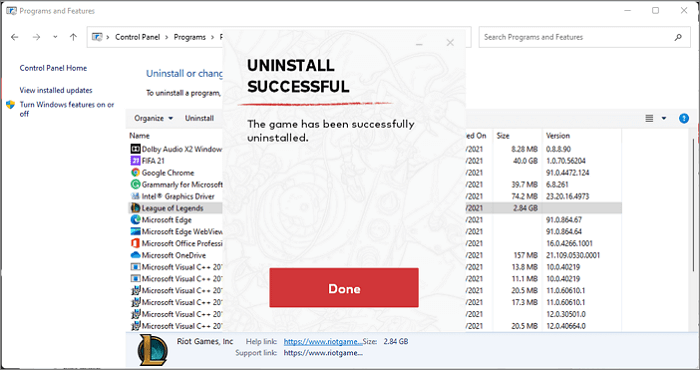Click the Dolby Audio X2 icon

tap(135, 149)
